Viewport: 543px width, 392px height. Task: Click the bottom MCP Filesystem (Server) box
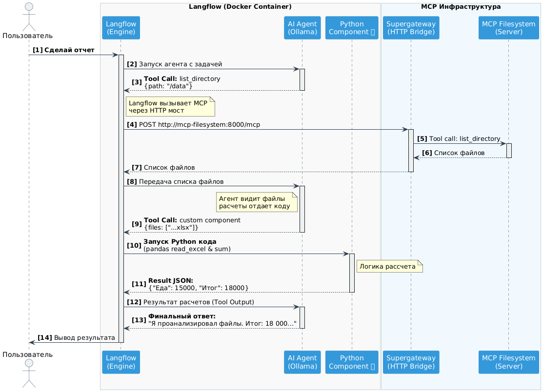[x=508, y=362]
